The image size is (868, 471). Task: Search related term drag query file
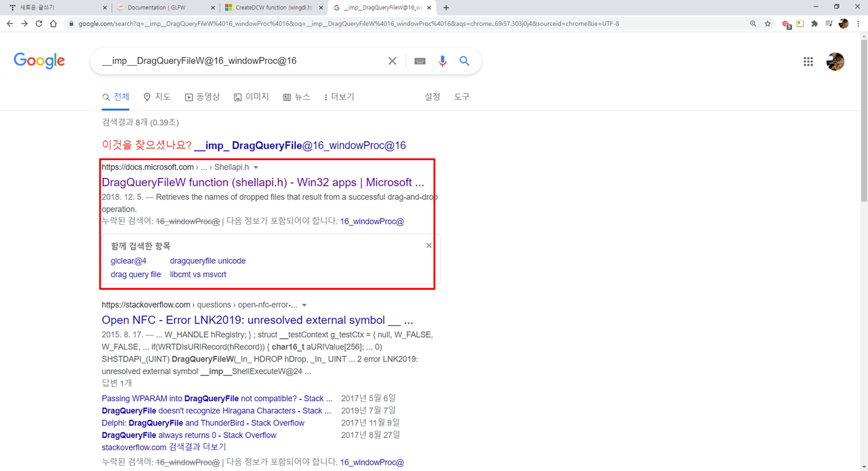click(x=136, y=274)
